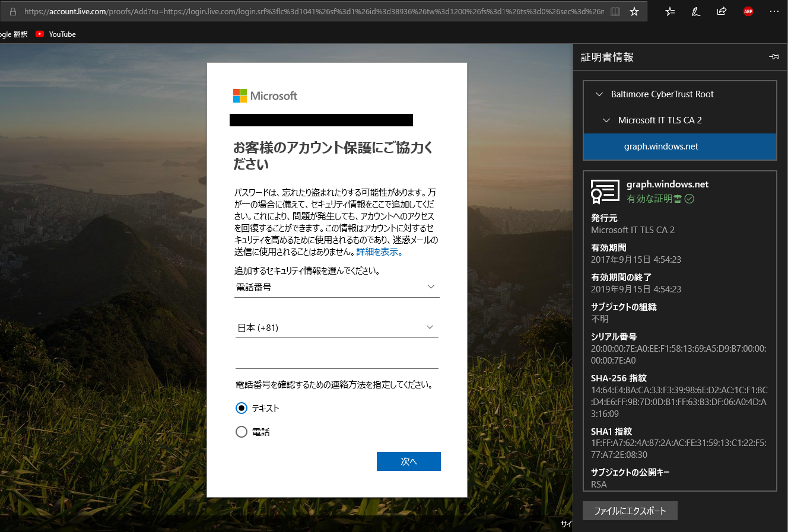
Task: Click the 有効な証明書 status text
Action: (654, 199)
